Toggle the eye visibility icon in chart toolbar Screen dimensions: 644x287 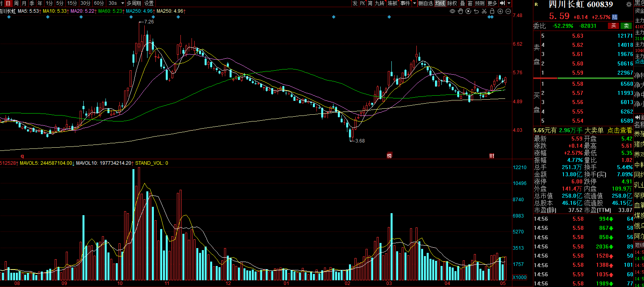(x=452, y=11)
